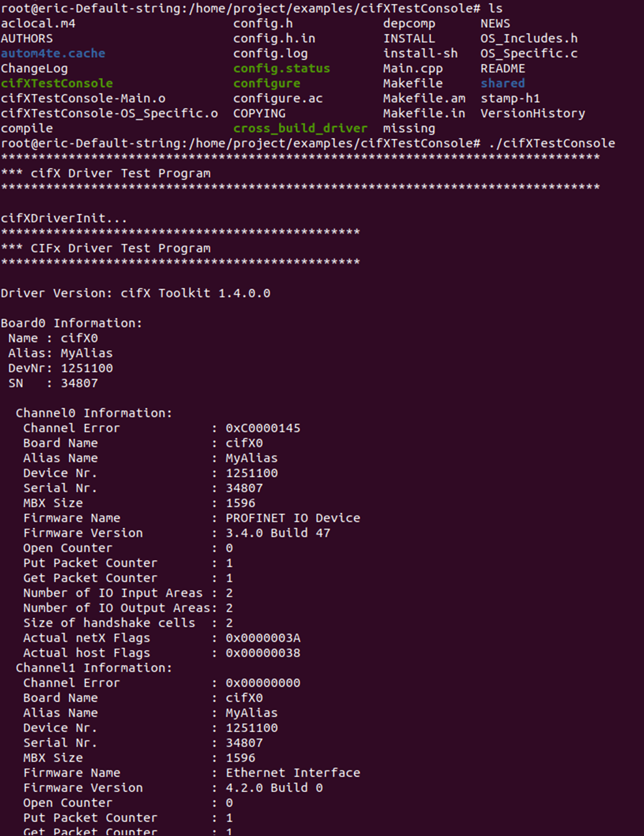This screenshot has width=644, height=836.
Task: Click the Alias MyAlias line under Board0
Action: coord(60,353)
